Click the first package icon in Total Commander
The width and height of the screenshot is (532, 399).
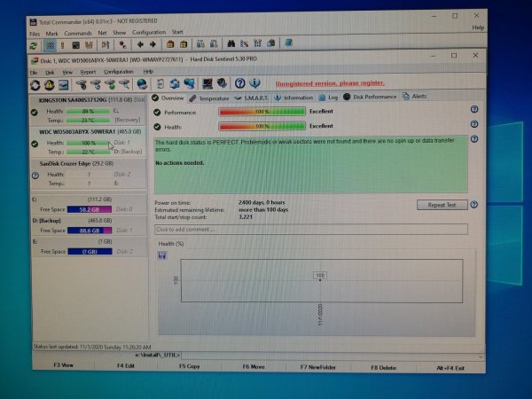click(170, 44)
